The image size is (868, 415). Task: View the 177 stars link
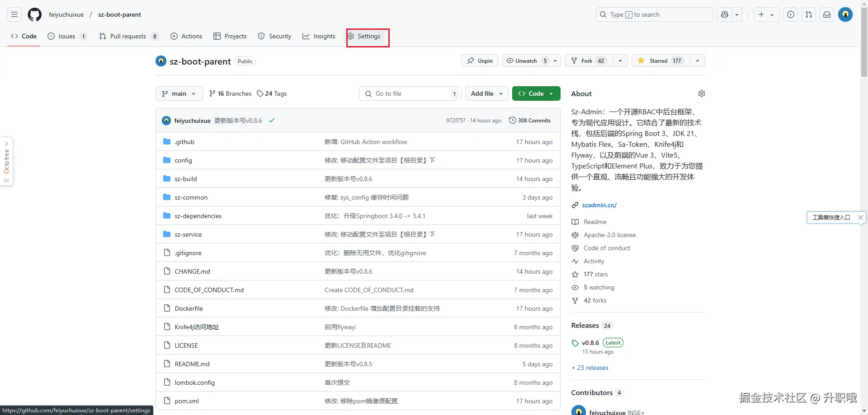[595, 274]
